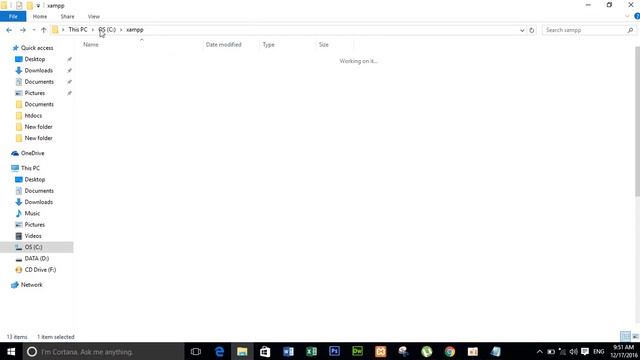Open the volume control in tray
This screenshot has width=640, height=360.
[573, 351]
